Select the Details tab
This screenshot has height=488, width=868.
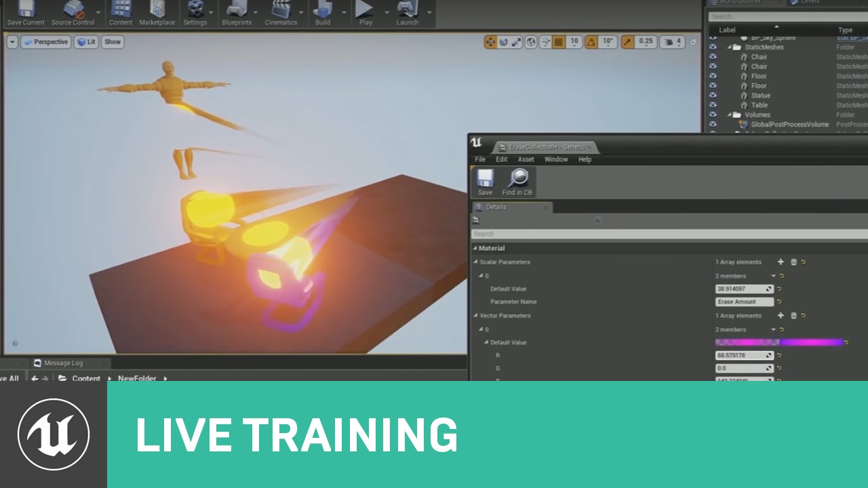(512, 207)
